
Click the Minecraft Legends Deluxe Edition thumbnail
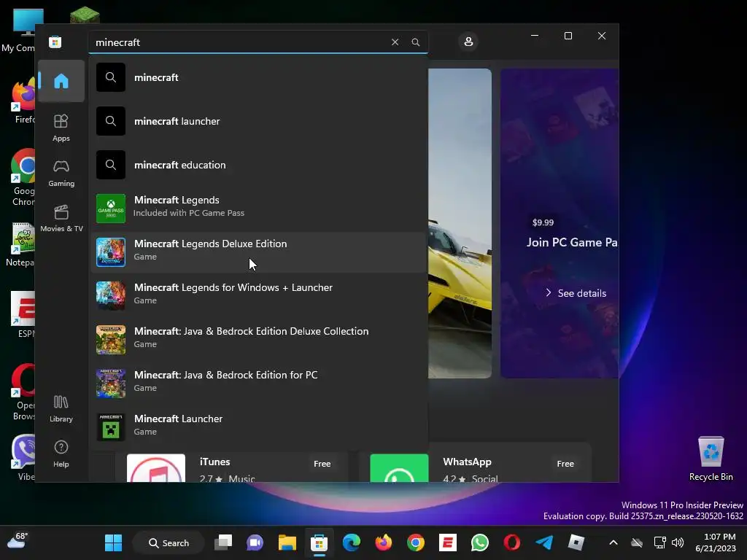111,252
